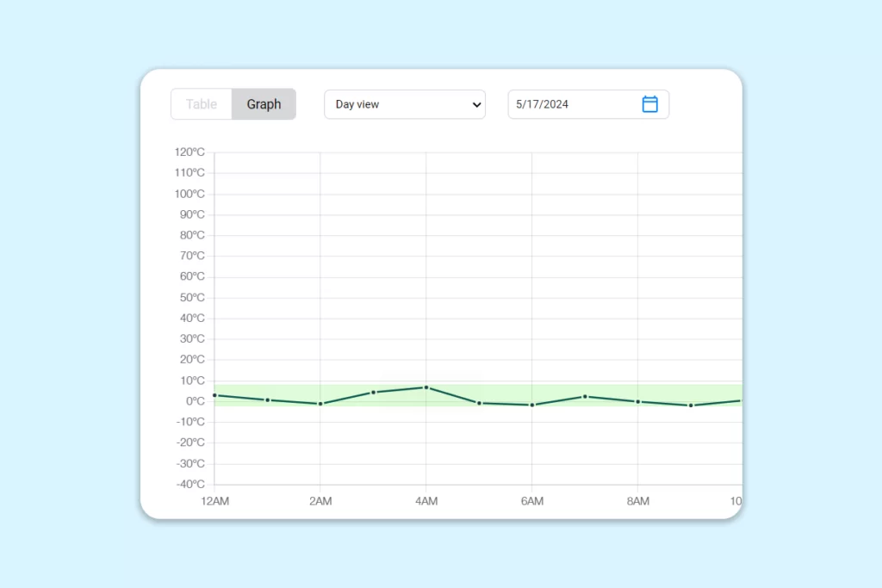The width and height of the screenshot is (882, 588).
Task: Click the 0°C y-axis label
Action: pyautogui.click(x=196, y=401)
